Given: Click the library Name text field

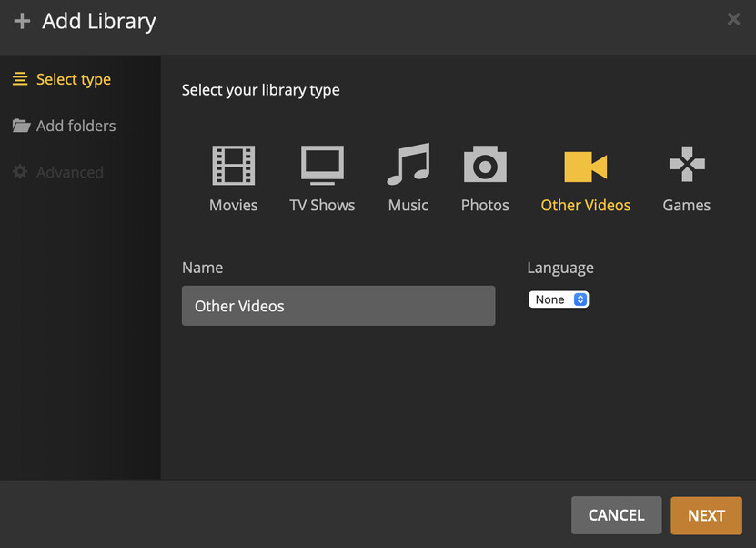Looking at the screenshot, I should [x=338, y=306].
